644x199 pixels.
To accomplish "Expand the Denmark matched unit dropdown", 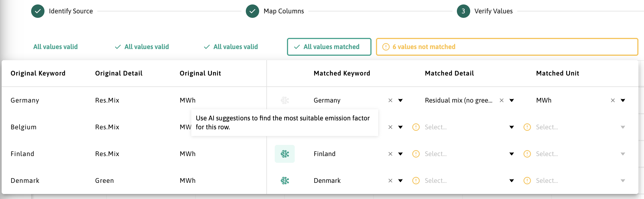I will point(623,181).
